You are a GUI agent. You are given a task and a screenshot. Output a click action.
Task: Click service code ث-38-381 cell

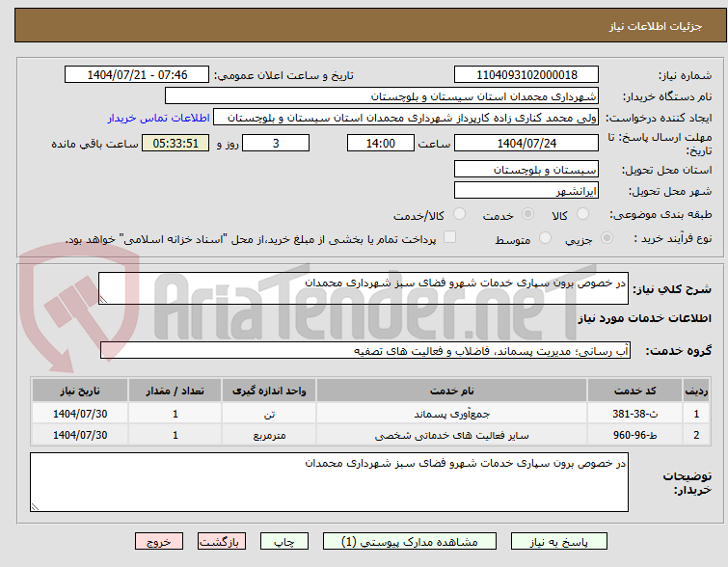point(634,414)
